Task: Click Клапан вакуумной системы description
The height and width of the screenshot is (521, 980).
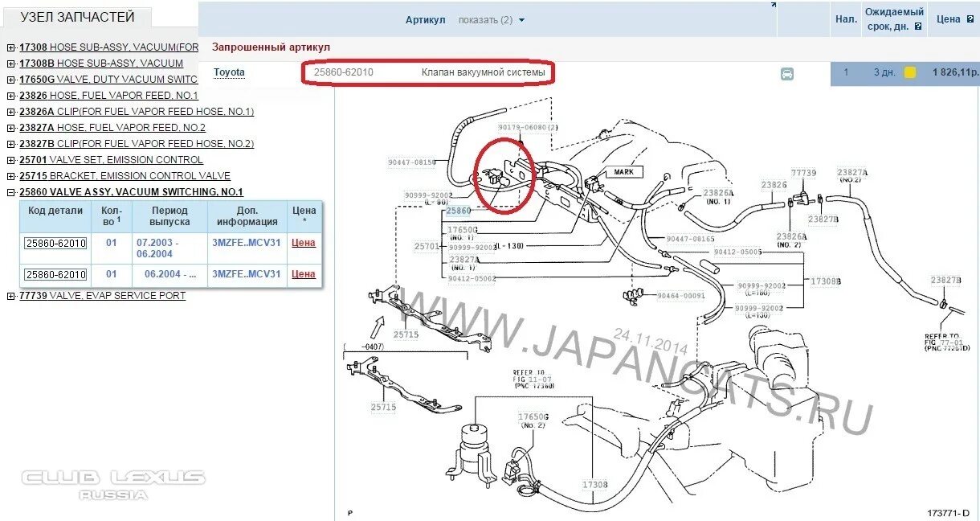Action: [484, 72]
